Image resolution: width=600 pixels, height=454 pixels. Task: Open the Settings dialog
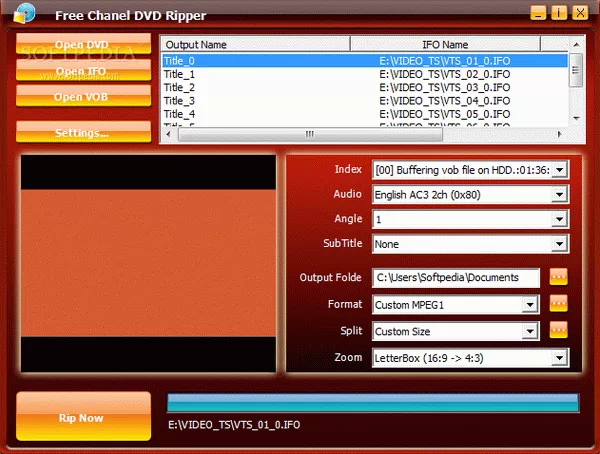[x=83, y=132]
